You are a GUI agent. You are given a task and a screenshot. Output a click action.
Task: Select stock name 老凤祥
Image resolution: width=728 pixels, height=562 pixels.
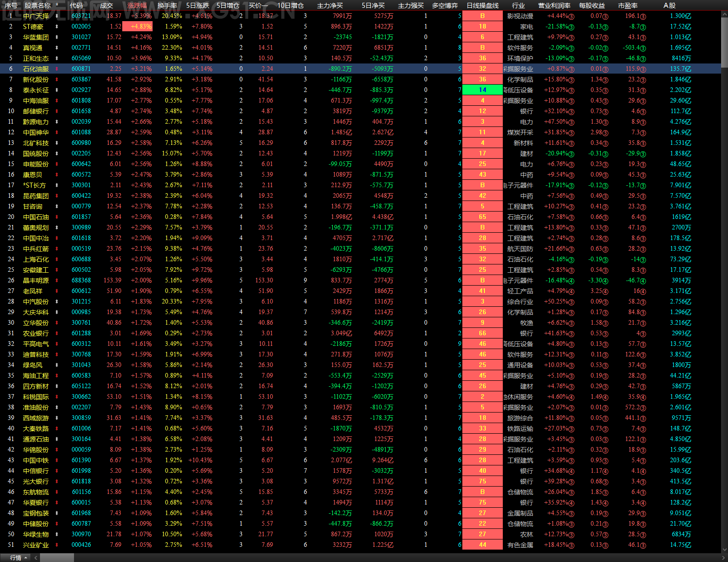click(x=33, y=291)
